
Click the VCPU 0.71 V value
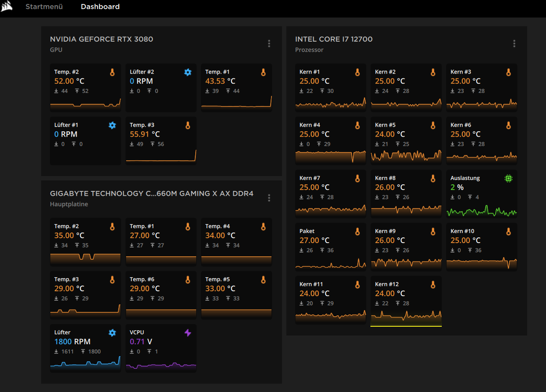pyautogui.click(x=141, y=342)
